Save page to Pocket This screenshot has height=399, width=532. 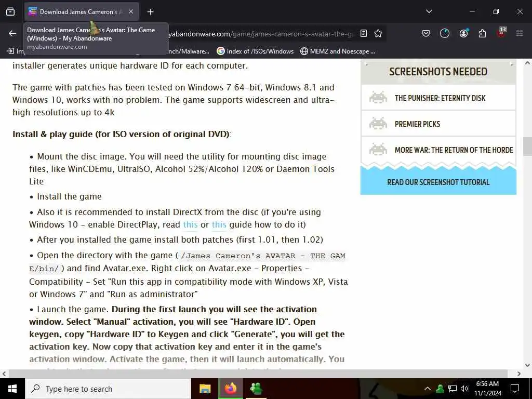426,33
